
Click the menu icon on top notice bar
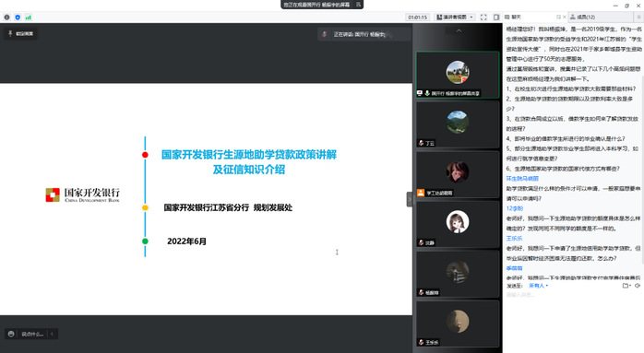[358, 5]
